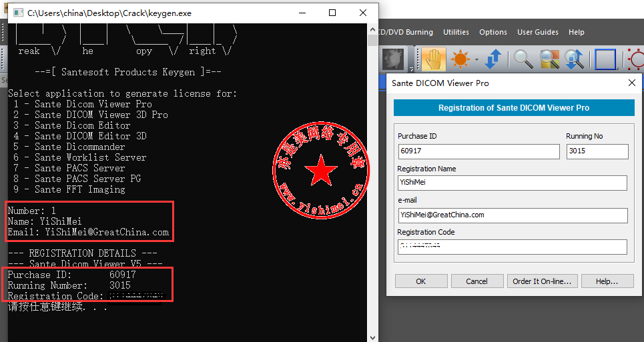The height and width of the screenshot is (342, 644).
Task: Select the Pan hand tool
Action: click(433, 59)
